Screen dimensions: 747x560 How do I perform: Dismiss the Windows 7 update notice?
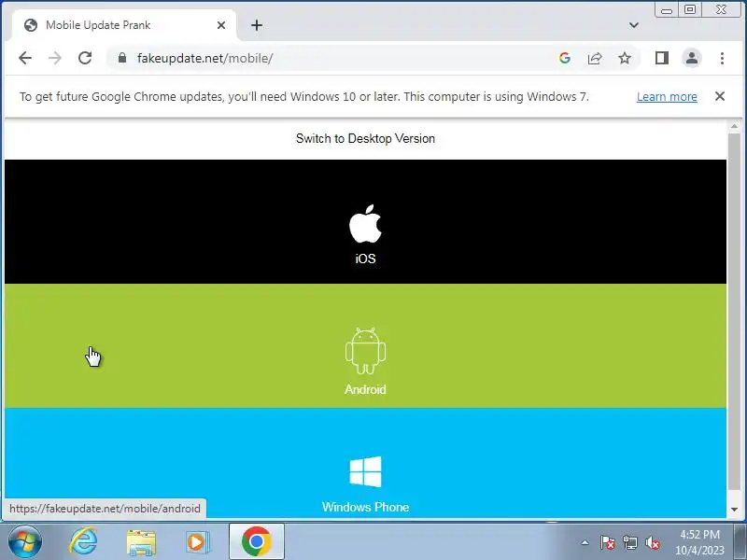(720, 96)
